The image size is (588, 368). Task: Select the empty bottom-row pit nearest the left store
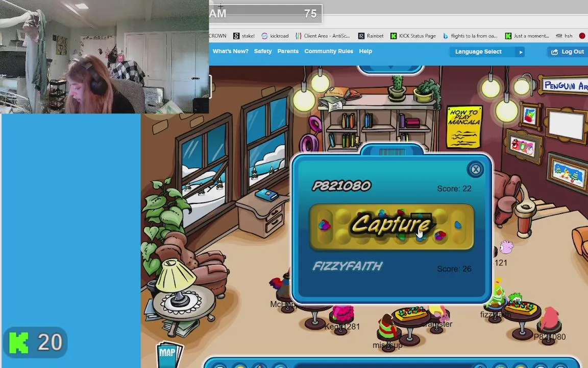[x=343, y=236]
